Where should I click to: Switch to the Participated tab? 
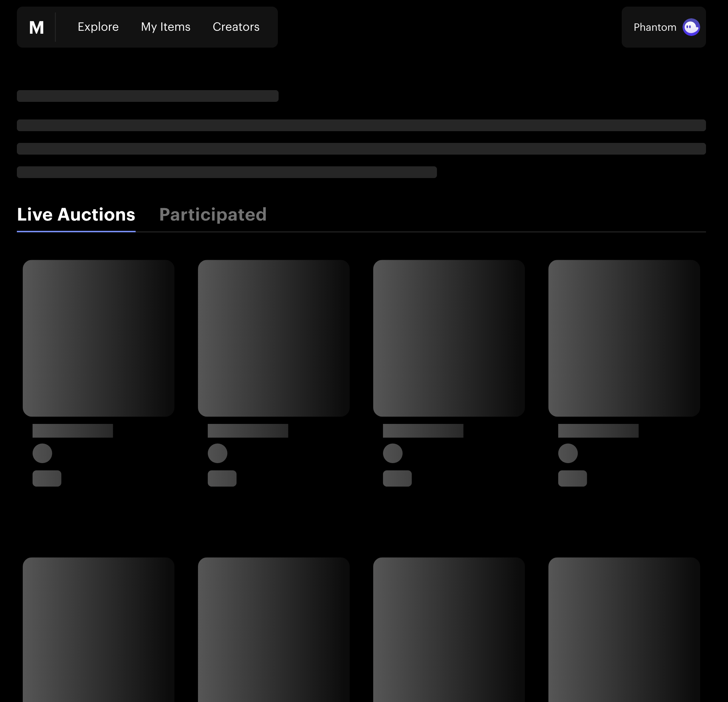[213, 215]
